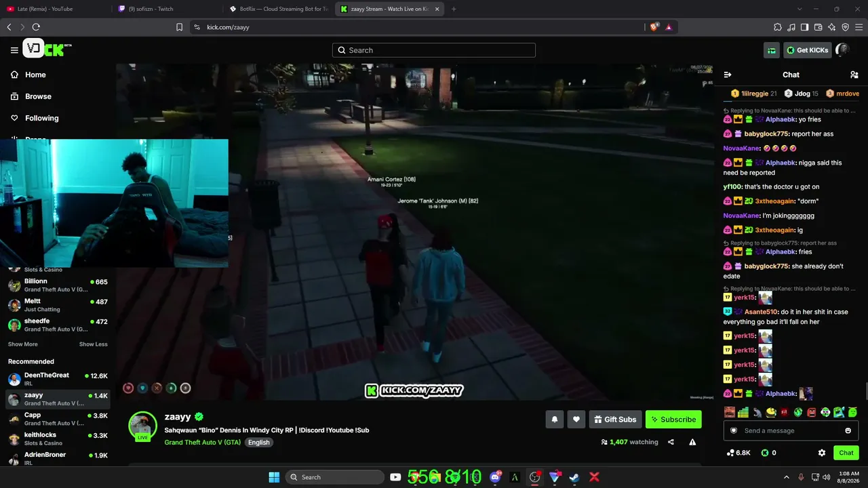Image resolution: width=868 pixels, height=488 pixels.
Task: Open the Kick shop icon beside Get KICKs
Action: pyautogui.click(x=772, y=50)
